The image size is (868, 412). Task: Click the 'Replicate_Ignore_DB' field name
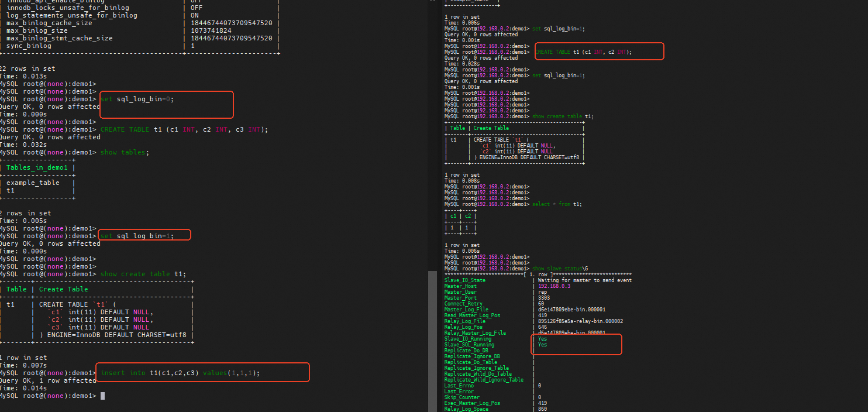pos(473,356)
